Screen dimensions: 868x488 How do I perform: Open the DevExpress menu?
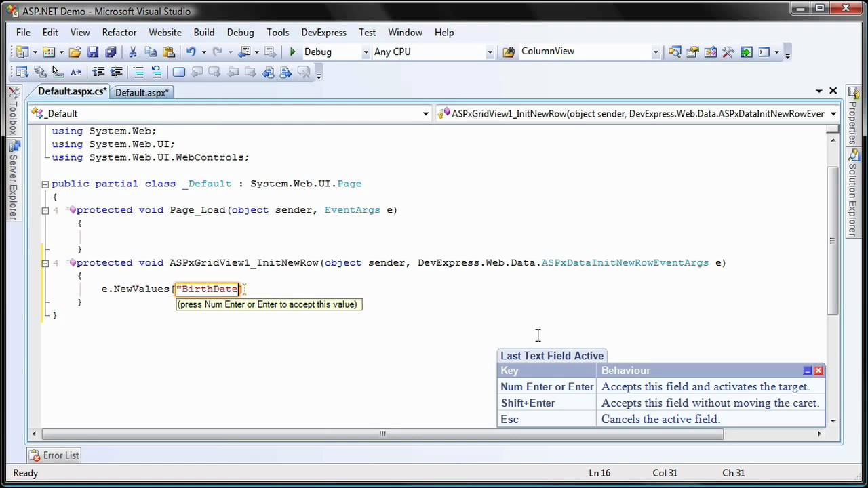pos(324,32)
